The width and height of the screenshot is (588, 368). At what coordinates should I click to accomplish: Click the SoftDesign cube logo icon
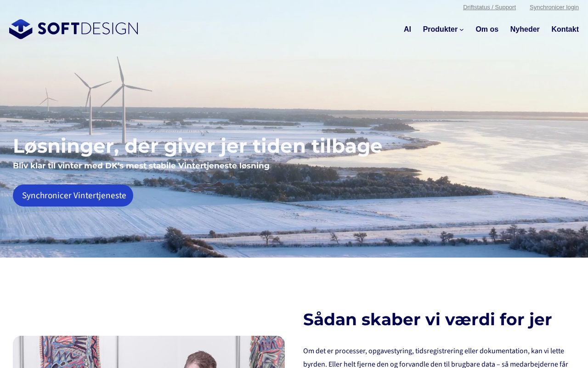tap(21, 29)
